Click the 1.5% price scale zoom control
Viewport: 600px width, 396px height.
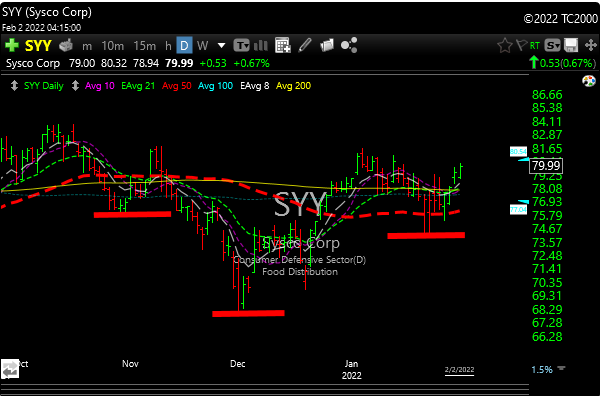click(542, 370)
